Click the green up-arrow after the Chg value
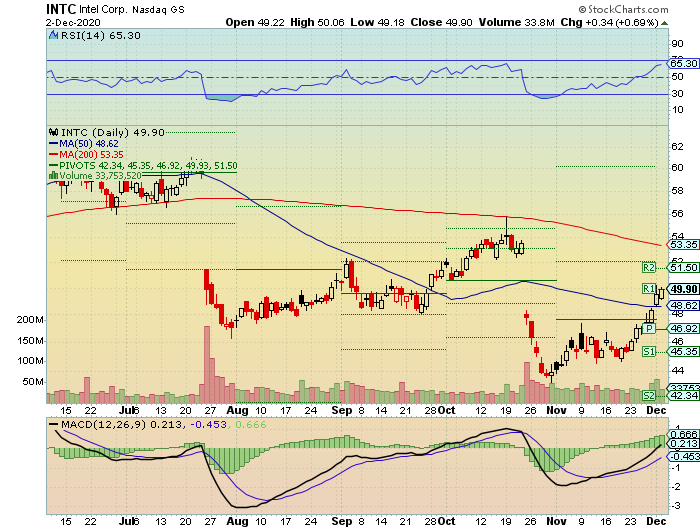The height and width of the screenshot is (530, 700). pyautogui.click(x=664, y=22)
